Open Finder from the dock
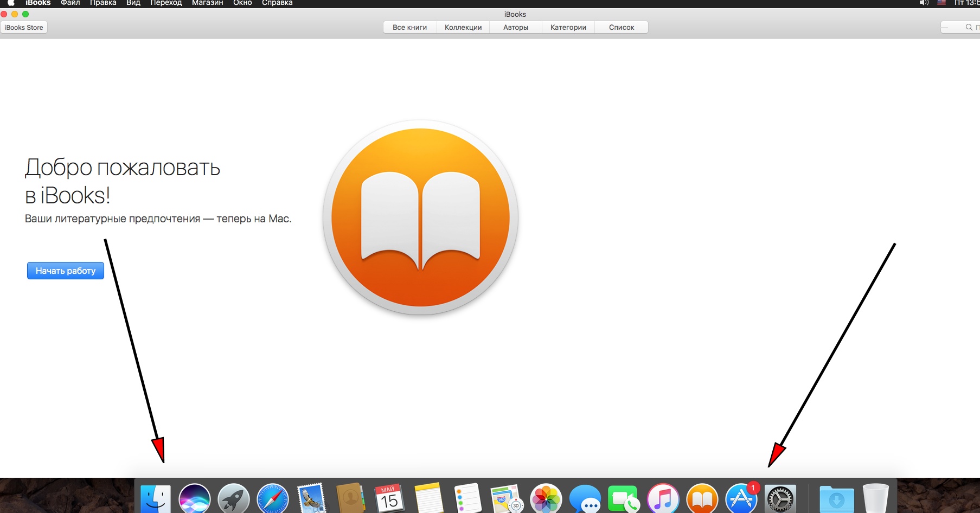 (x=156, y=499)
